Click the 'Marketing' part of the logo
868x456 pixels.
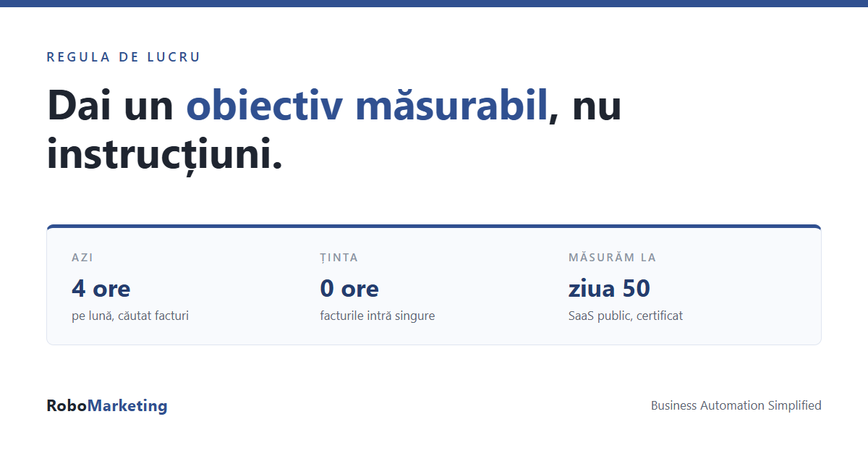(x=127, y=407)
